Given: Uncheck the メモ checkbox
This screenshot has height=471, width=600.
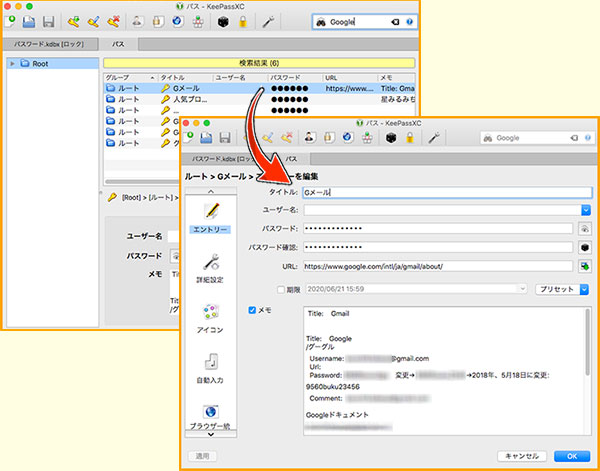Looking at the screenshot, I should point(252,310).
